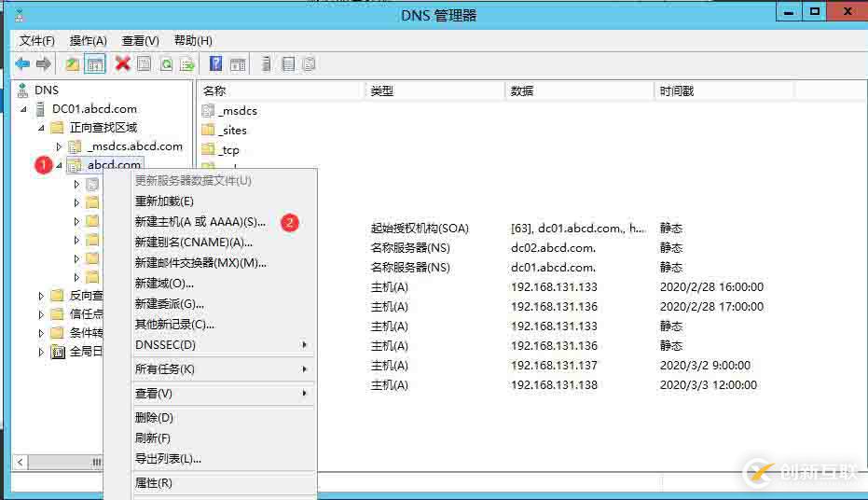Click the DNS Manager icon in the title bar
Viewport: 868px width, 500px height.
tap(20, 15)
